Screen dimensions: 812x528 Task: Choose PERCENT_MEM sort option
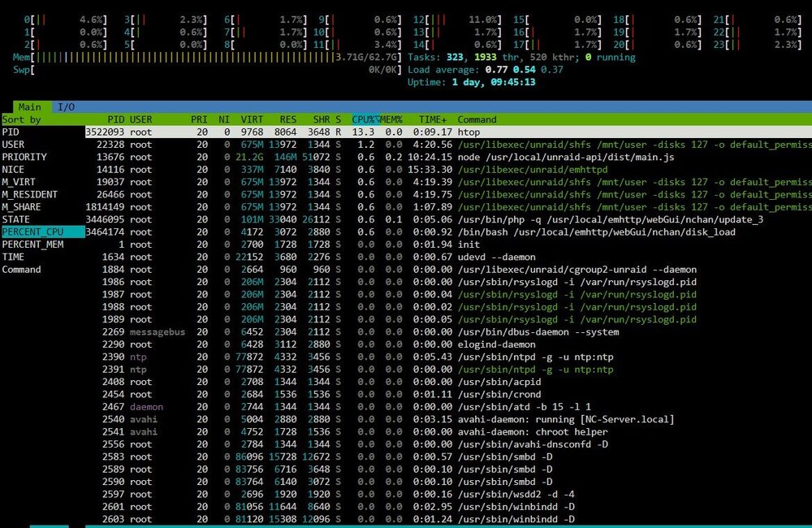click(x=42, y=244)
